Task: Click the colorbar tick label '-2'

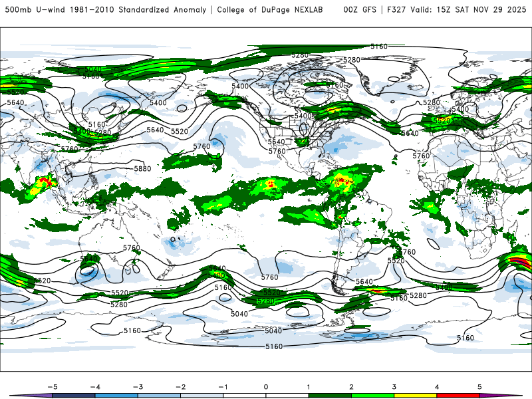Action: [180, 387]
